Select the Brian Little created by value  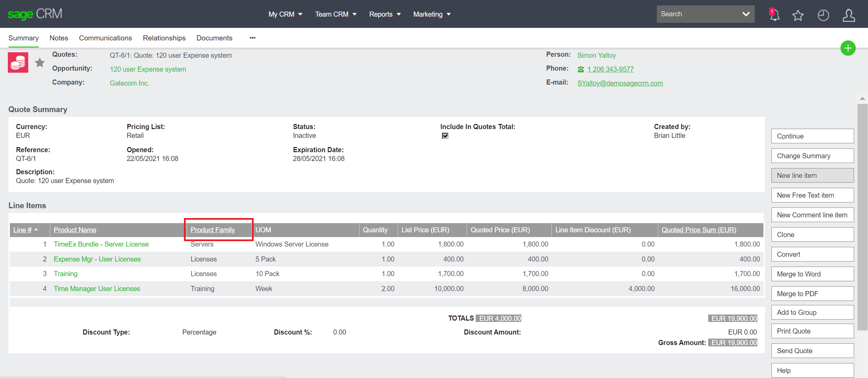pyautogui.click(x=669, y=136)
